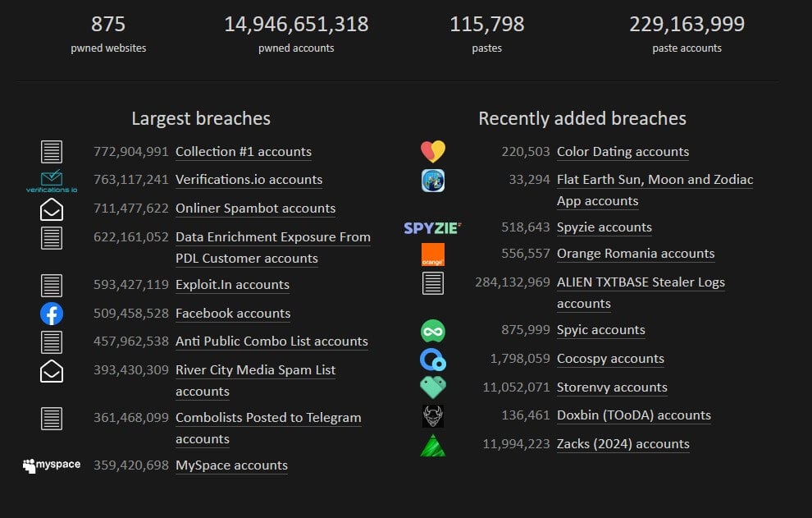
Task: Open River City Media Spam List link
Action: (255, 370)
